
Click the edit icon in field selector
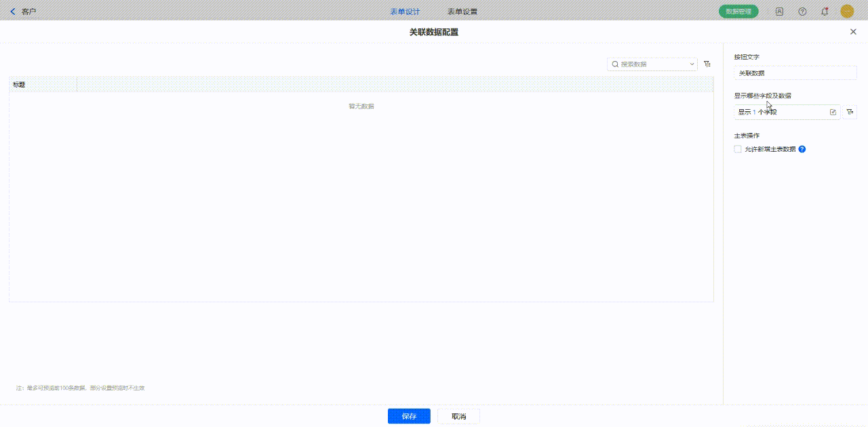833,112
